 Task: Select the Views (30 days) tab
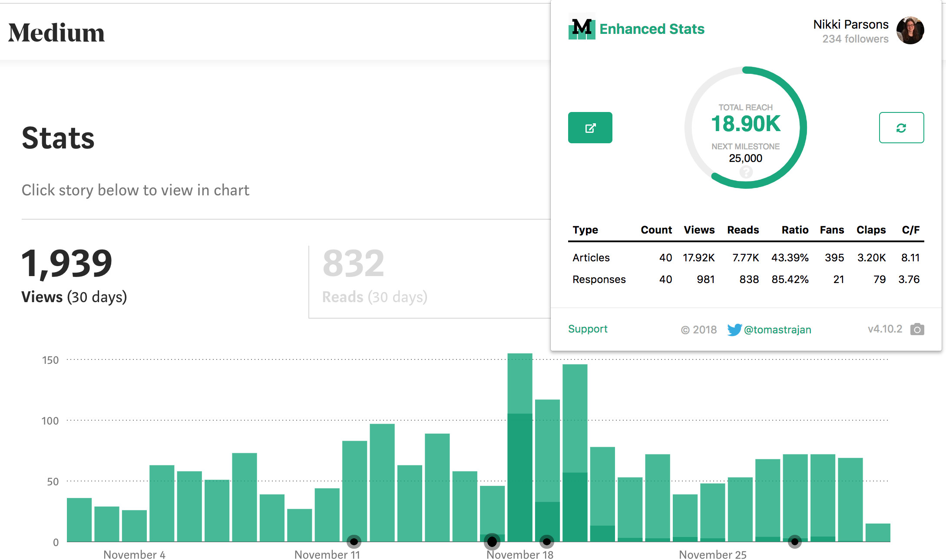[74, 276]
